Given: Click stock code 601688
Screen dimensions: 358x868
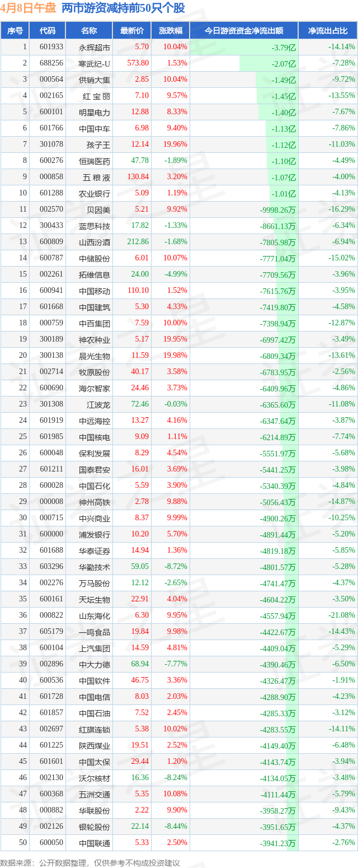Looking at the screenshot, I should pos(51,551).
